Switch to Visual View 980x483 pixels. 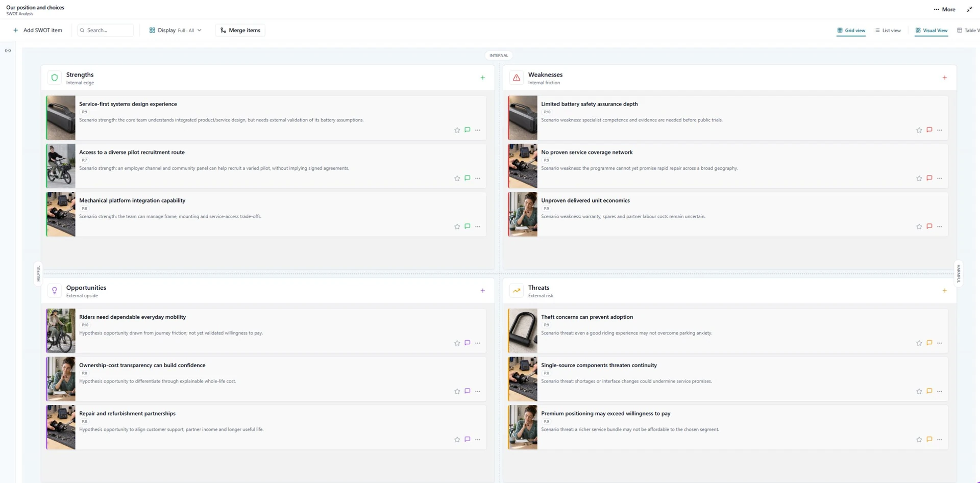931,31
